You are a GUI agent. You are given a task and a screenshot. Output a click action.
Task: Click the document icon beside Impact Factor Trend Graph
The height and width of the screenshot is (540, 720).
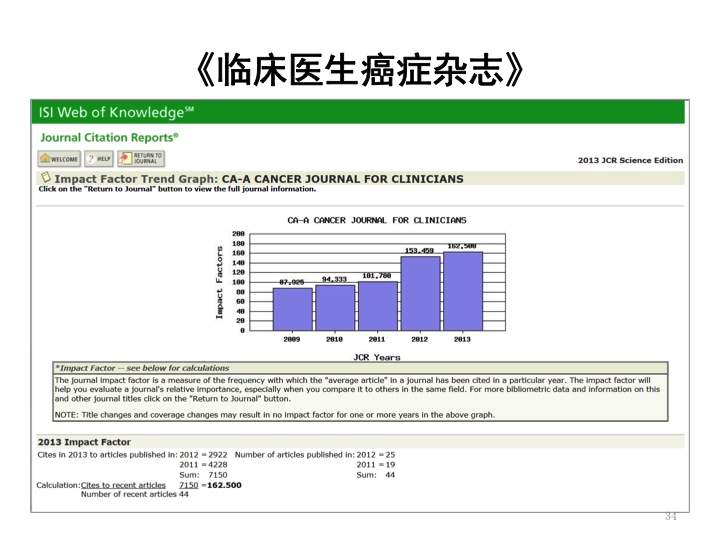[x=45, y=177]
